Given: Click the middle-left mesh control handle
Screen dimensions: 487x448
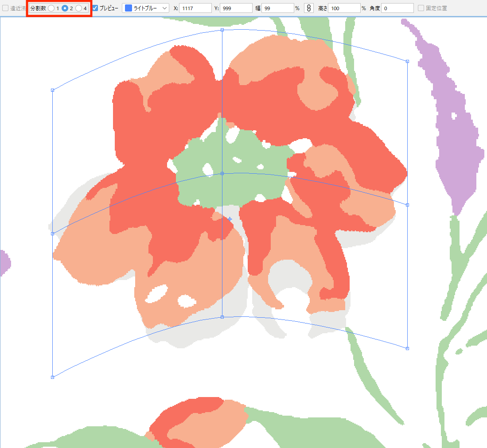Looking at the screenshot, I should coord(52,234).
